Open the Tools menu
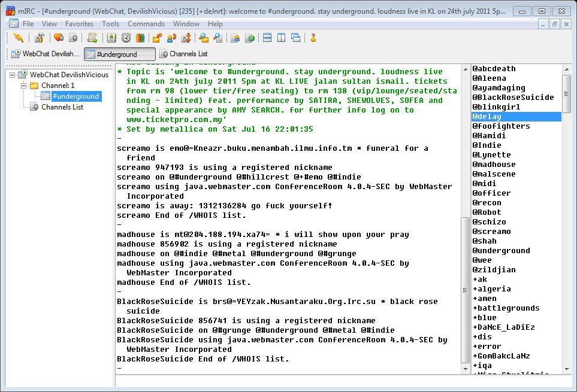Screen dimensions: 577x392 click(x=110, y=24)
